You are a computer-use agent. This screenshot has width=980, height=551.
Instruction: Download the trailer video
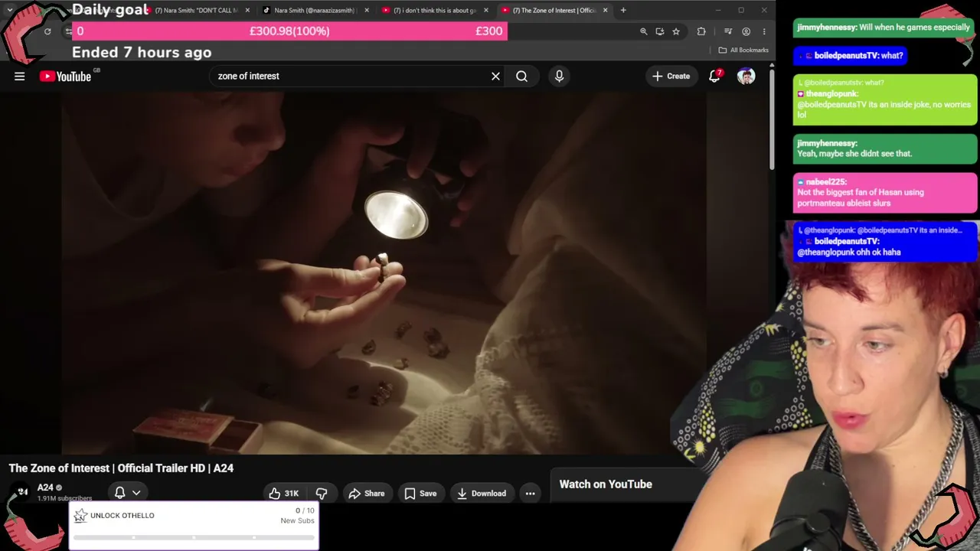pos(481,494)
